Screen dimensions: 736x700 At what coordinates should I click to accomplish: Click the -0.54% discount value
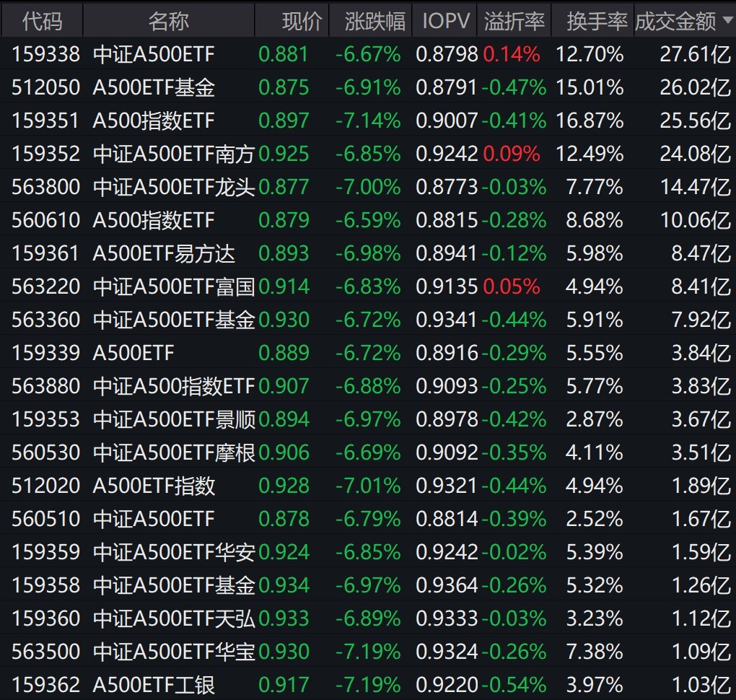click(514, 685)
